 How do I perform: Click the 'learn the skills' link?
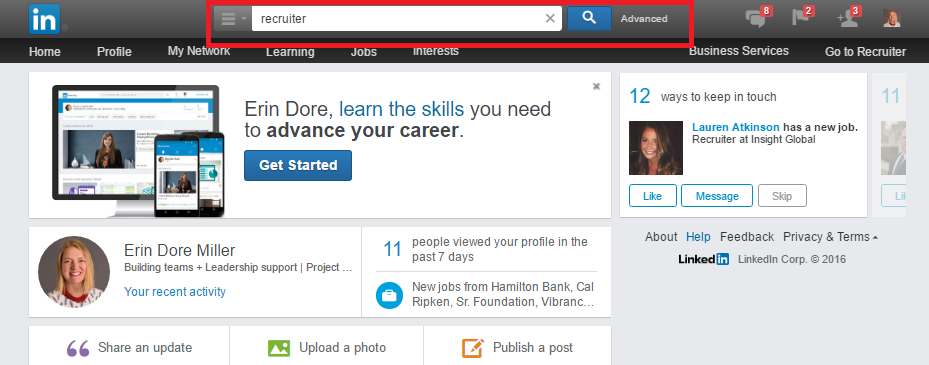click(x=401, y=109)
